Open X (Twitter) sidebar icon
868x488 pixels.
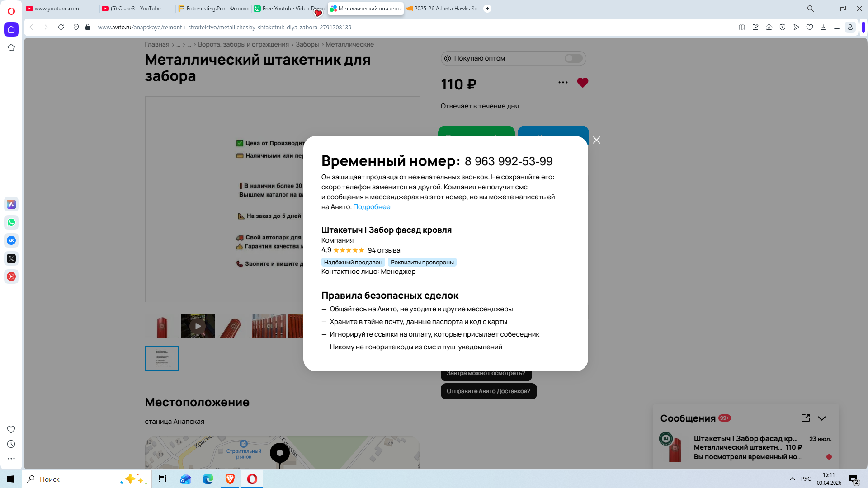pos(11,258)
